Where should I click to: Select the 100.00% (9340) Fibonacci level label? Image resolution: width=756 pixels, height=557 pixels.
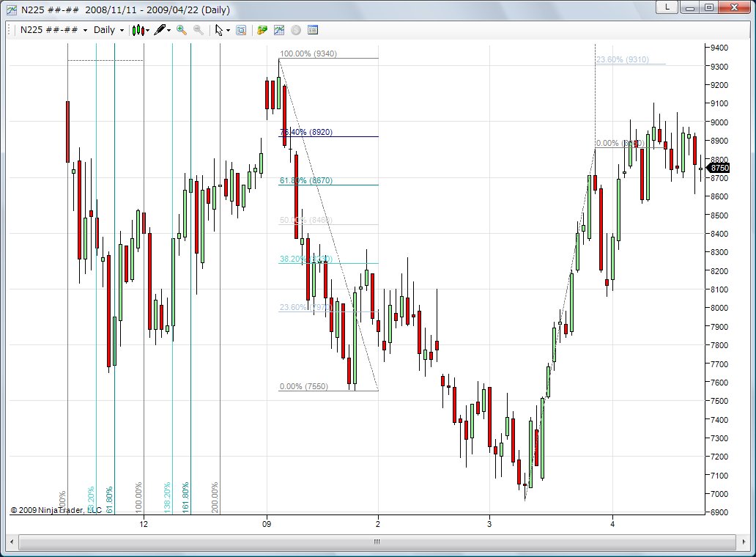click(x=308, y=54)
